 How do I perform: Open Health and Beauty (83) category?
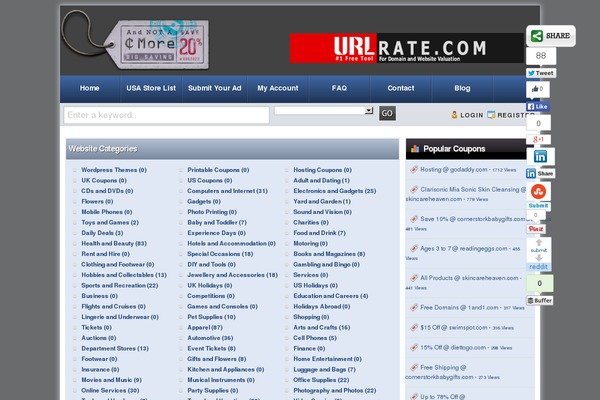click(x=114, y=243)
